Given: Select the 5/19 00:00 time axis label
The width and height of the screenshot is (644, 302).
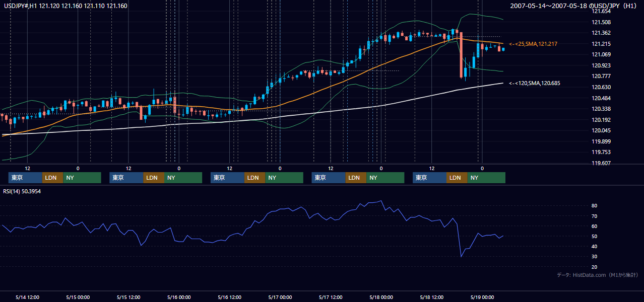Looking at the screenshot, I should 482,297.
